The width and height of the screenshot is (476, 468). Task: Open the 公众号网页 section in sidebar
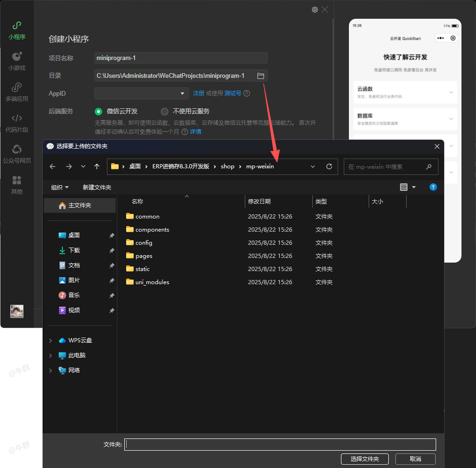(x=17, y=154)
